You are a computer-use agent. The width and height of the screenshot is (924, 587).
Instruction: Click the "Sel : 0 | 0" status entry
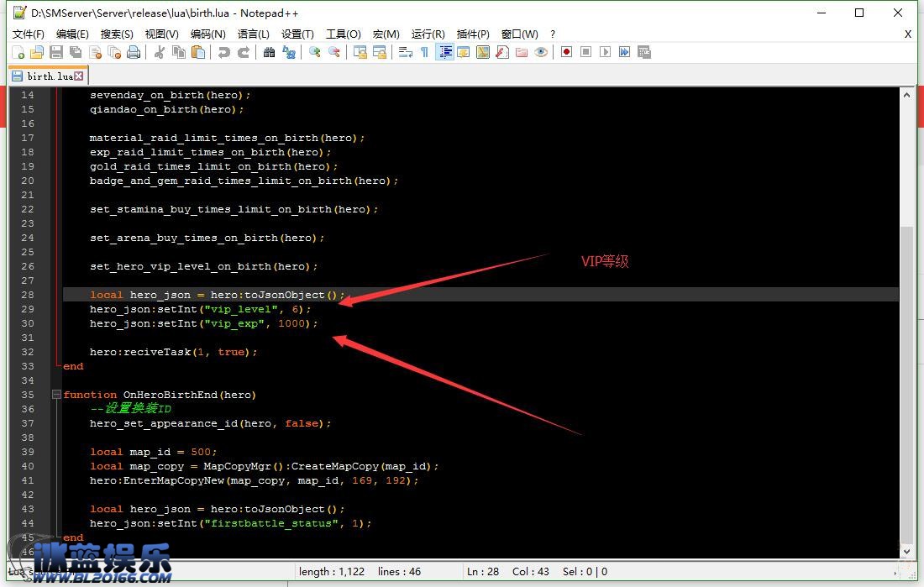pos(585,572)
